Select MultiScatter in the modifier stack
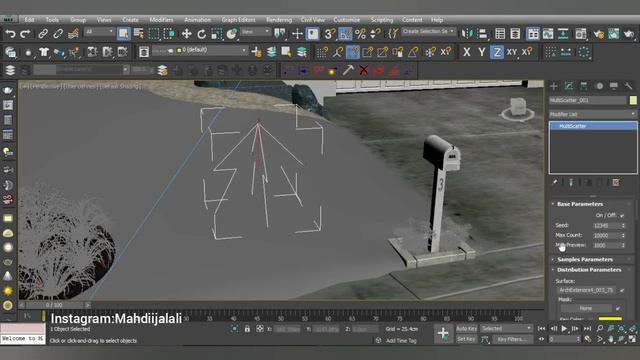Viewport: 640px width, 360px height. [593, 126]
